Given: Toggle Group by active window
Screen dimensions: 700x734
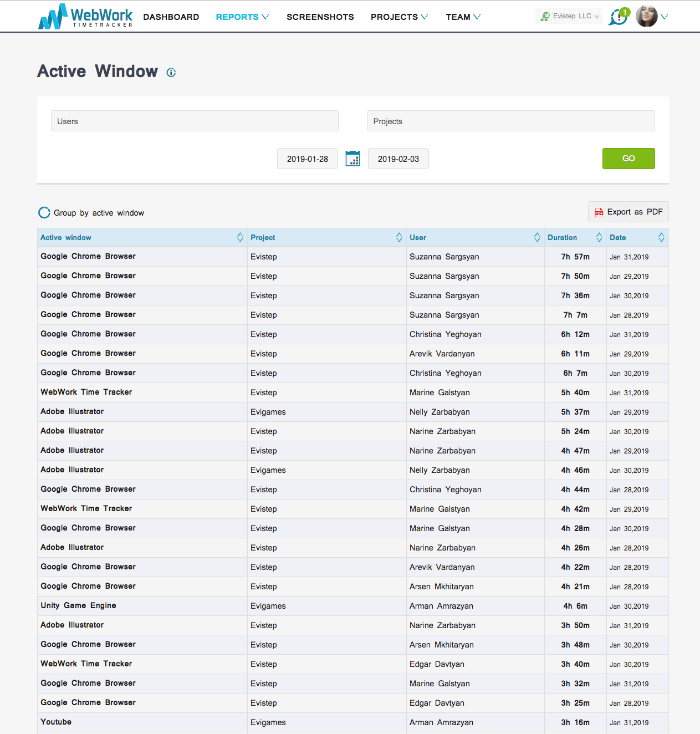Looking at the screenshot, I should coord(44,213).
